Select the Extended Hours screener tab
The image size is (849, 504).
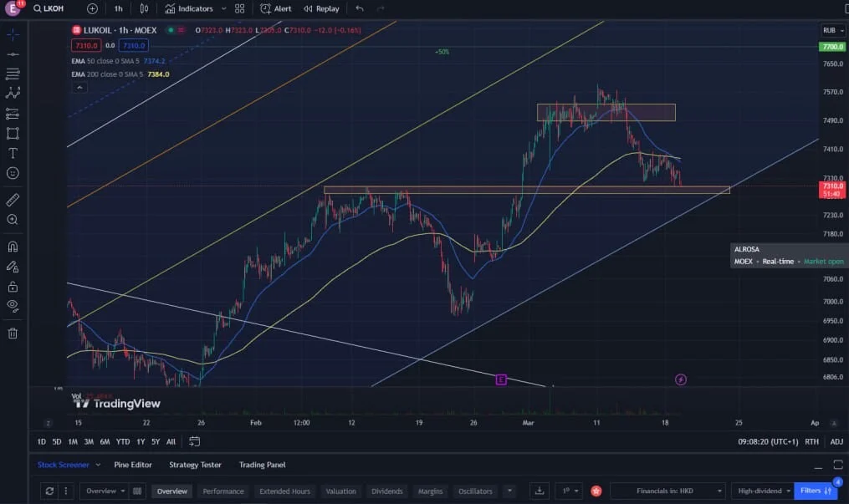pyautogui.click(x=284, y=491)
